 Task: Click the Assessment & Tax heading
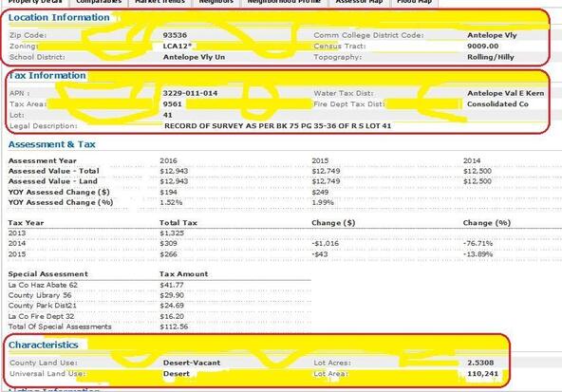(x=51, y=144)
